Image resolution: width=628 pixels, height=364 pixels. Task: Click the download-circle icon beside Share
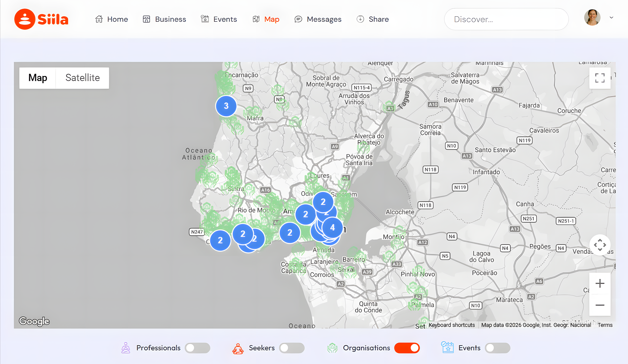(x=360, y=19)
